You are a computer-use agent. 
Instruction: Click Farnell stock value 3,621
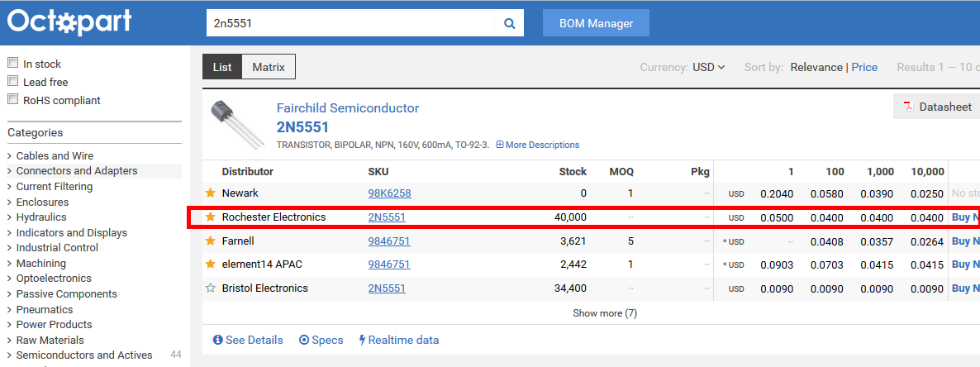click(573, 241)
